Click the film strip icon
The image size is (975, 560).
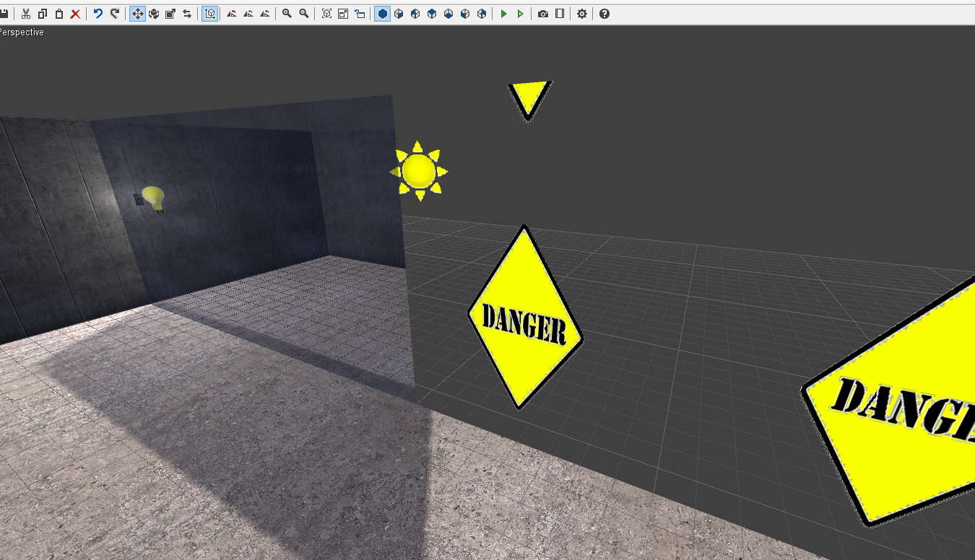pyautogui.click(x=560, y=14)
